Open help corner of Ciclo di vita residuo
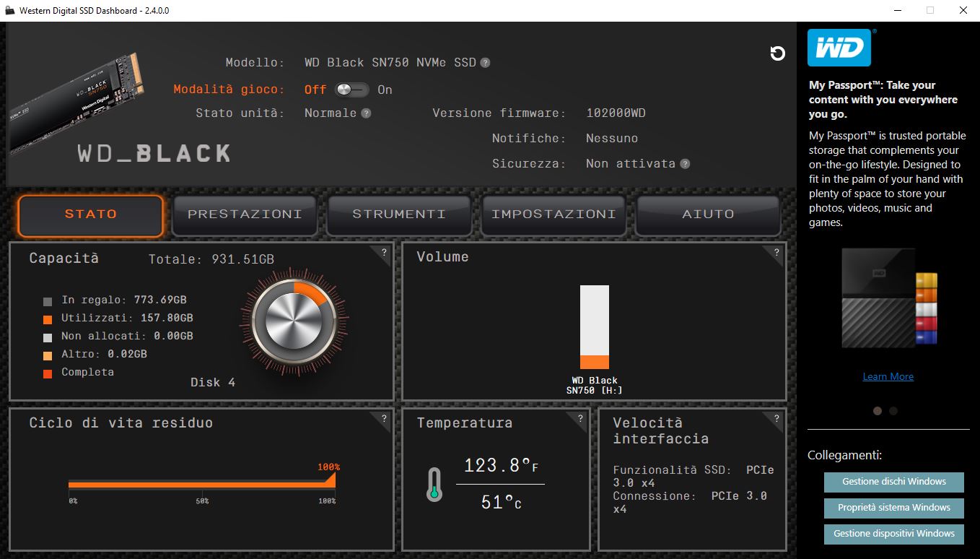980x559 pixels. pos(383,418)
